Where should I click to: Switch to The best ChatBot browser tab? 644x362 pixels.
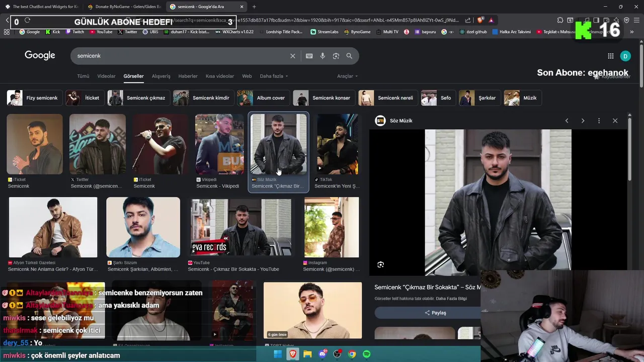[x=41, y=7]
